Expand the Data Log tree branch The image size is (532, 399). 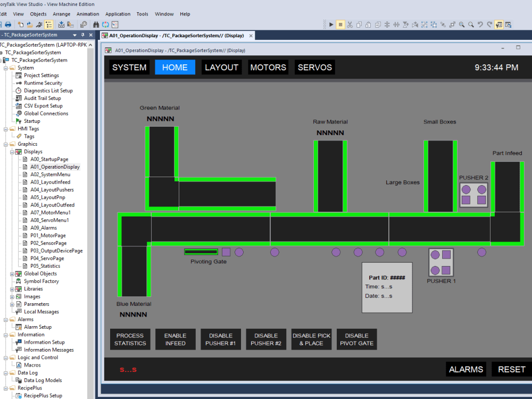click(x=4, y=372)
